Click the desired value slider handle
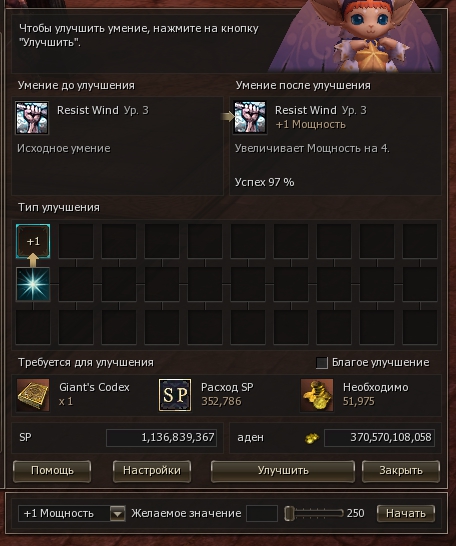This screenshot has height=546, width=456. (289, 513)
